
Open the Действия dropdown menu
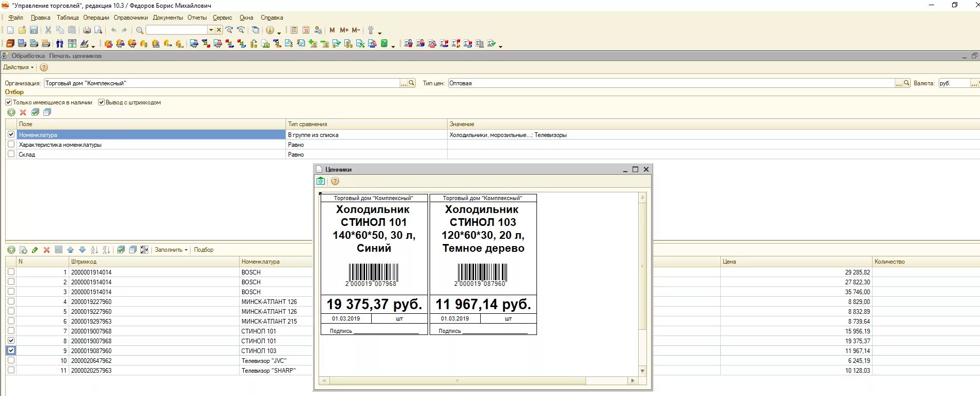pyautogui.click(x=18, y=67)
